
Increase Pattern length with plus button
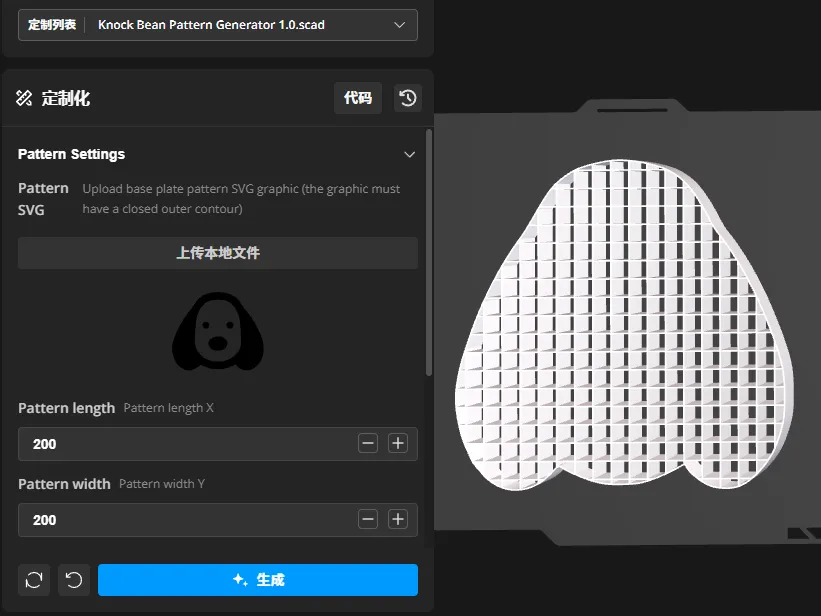pos(398,444)
